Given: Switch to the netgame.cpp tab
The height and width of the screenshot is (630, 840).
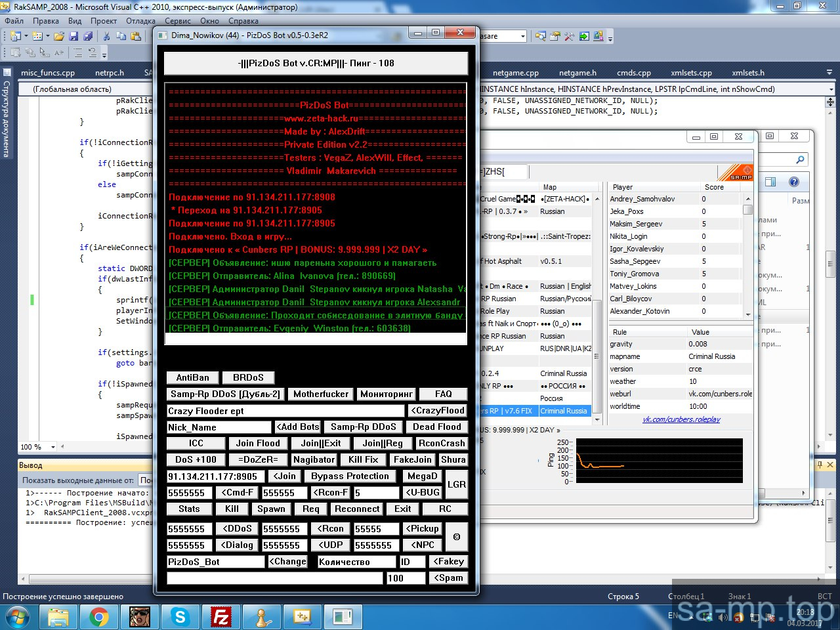Looking at the screenshot, I should click(x=516, y=73).
